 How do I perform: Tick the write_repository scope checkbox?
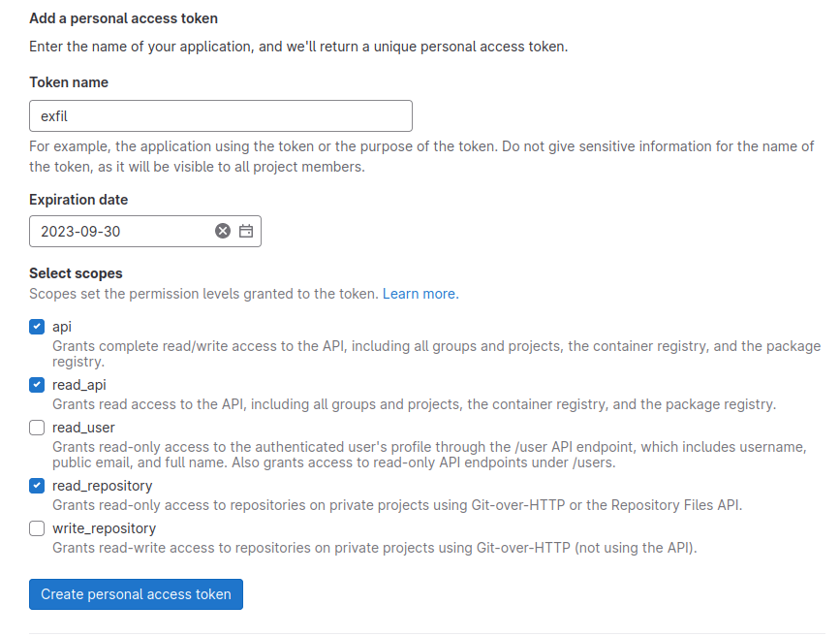point(37,528)
